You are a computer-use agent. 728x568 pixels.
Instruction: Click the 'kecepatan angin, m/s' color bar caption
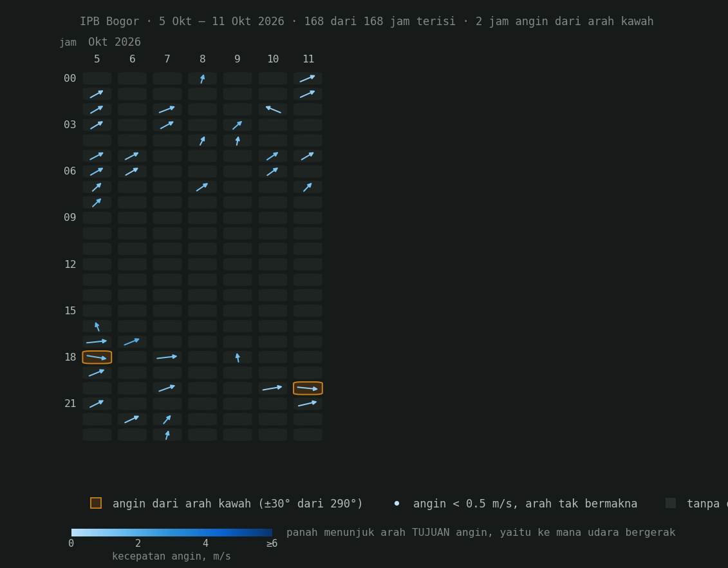click(171, 556)
